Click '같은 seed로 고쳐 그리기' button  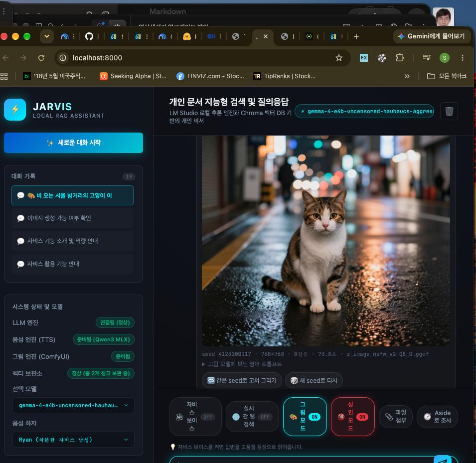coord(242,380)
